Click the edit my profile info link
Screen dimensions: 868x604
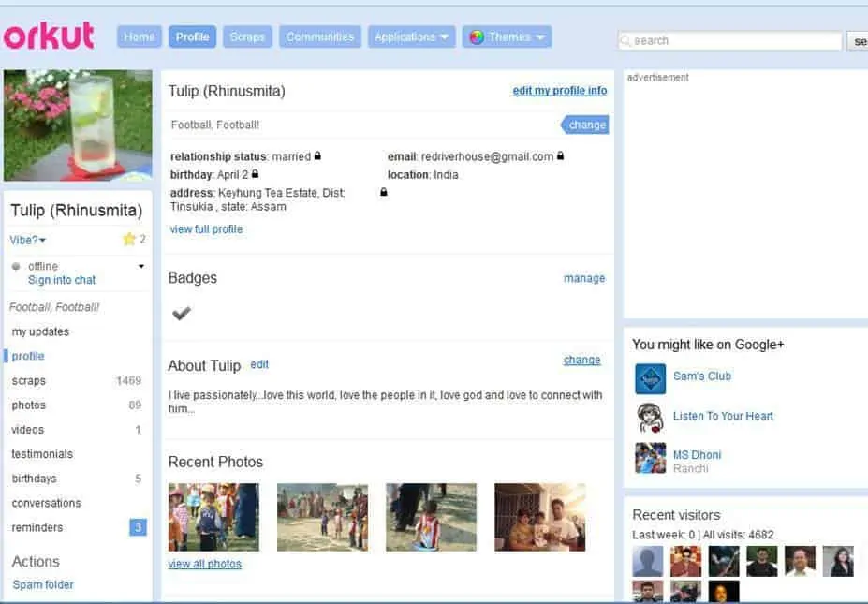pyautogui.click(x=559, y=91)
